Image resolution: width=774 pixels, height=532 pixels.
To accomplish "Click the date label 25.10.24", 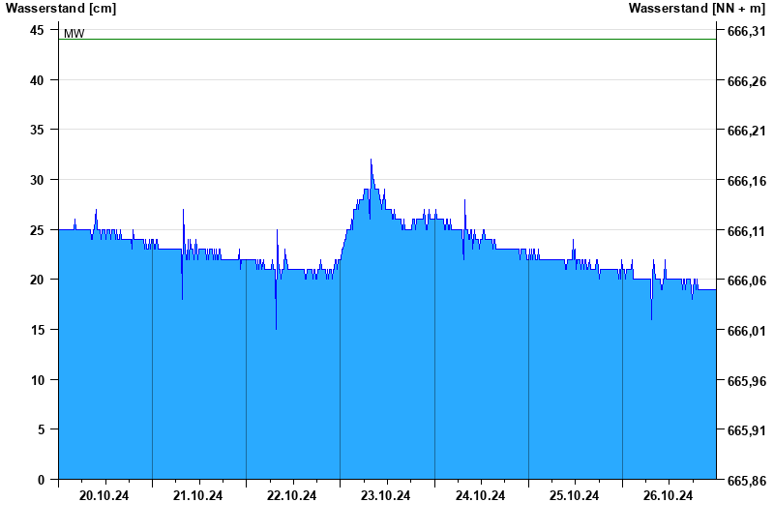I will (x=574, y=495).
